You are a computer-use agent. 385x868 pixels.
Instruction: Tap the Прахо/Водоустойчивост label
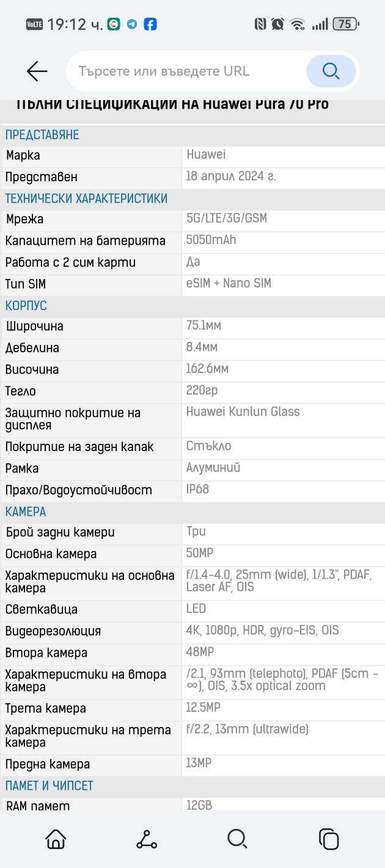click(78, 490)
